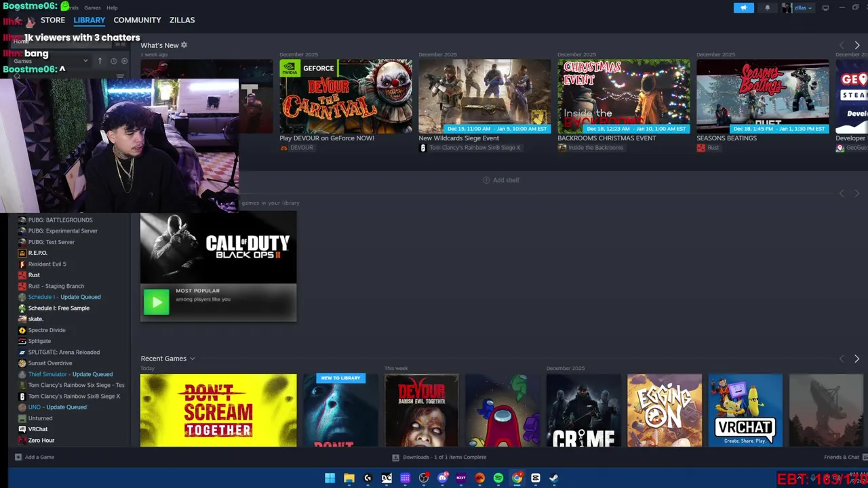Open the Steam announcements megaphone button
868x488 pixels.
coord(743,7)
